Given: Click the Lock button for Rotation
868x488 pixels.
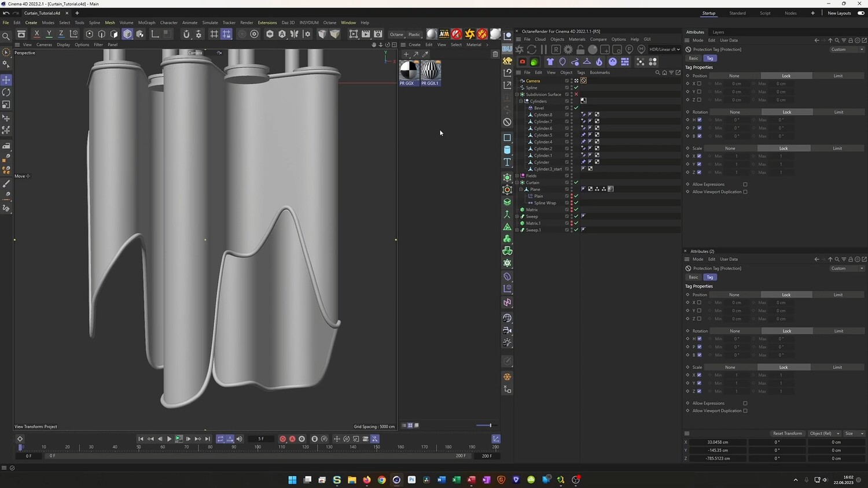Looking at the screenshot, I should click(x=786, y=112).
